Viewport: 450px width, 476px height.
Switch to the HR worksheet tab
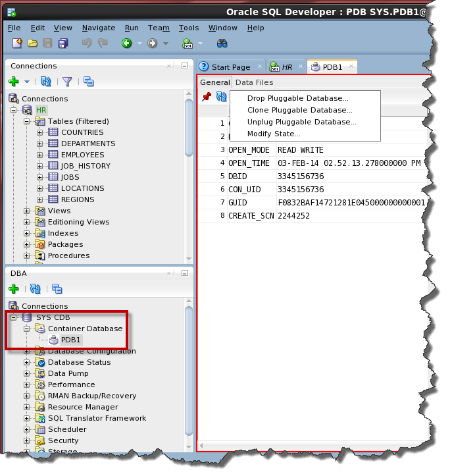coord(287,67)
